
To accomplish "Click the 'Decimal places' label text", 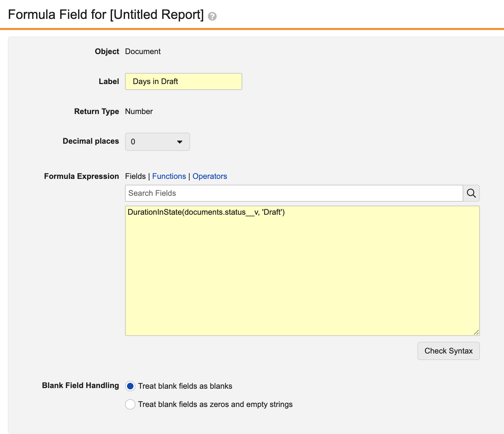I will [x=91, y=141].
